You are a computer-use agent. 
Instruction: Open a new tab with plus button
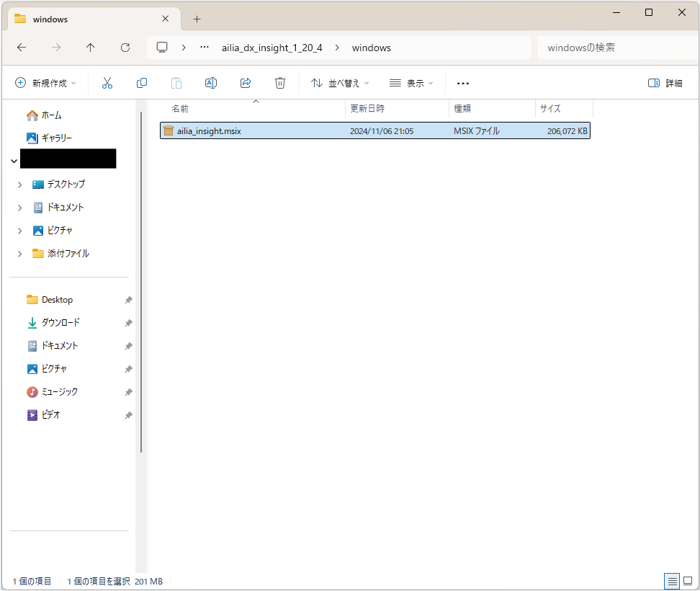[x=197, y=19]
